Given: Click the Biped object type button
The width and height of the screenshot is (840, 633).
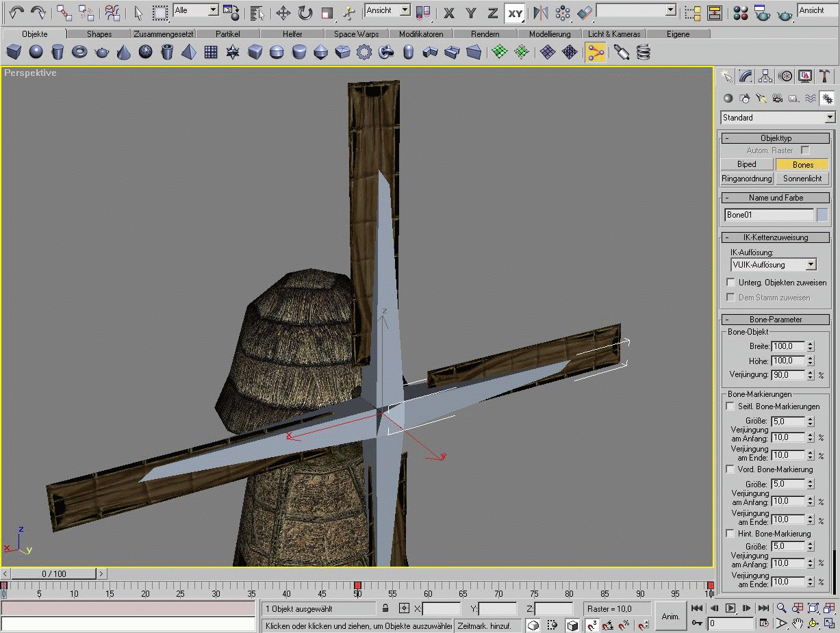Looking at the screenshot, I should point(747,164).
